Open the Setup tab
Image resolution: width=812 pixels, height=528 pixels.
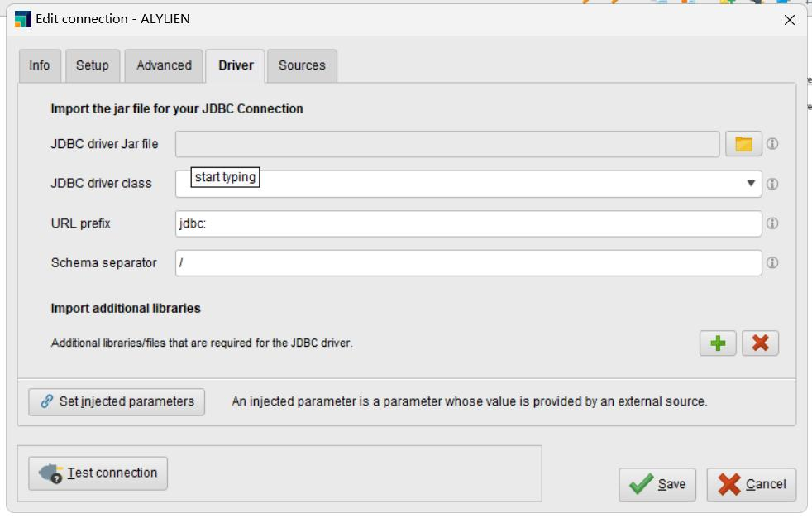(93, 66)
